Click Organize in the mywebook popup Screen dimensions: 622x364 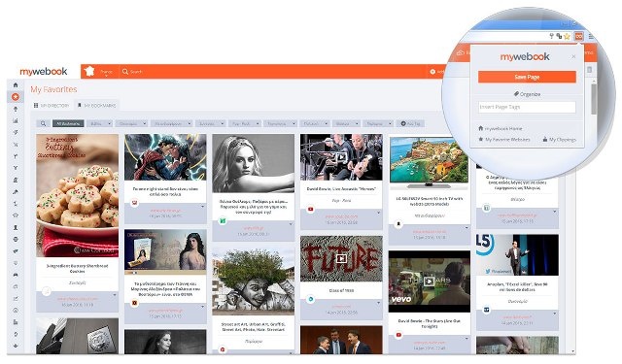tap(527, 94)
